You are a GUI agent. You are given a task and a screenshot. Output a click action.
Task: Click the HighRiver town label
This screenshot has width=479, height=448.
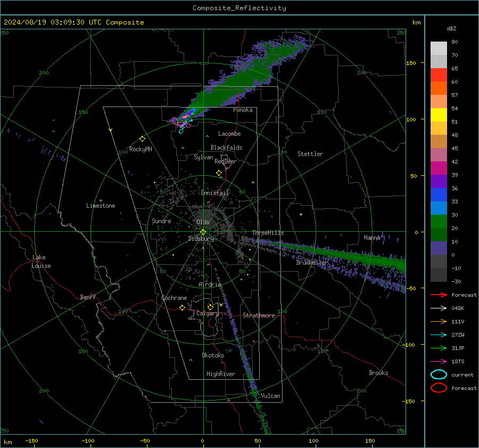pyautogui.click(x=221, y=374)
